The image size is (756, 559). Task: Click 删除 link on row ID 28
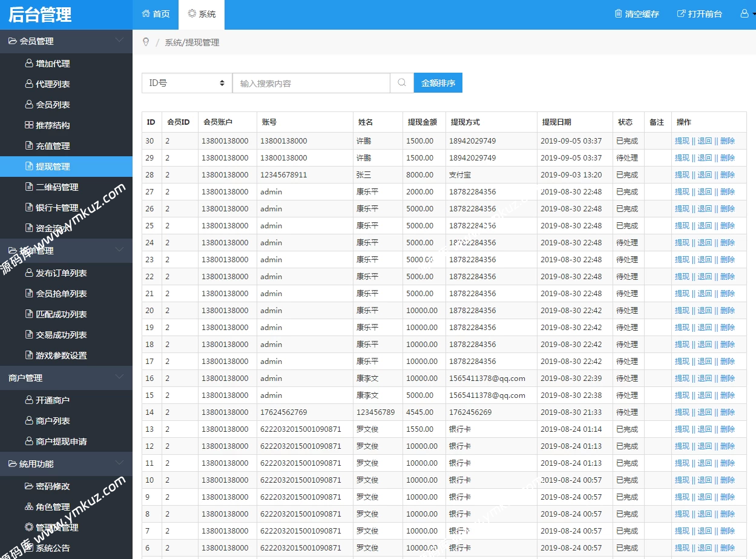point(728,174)
